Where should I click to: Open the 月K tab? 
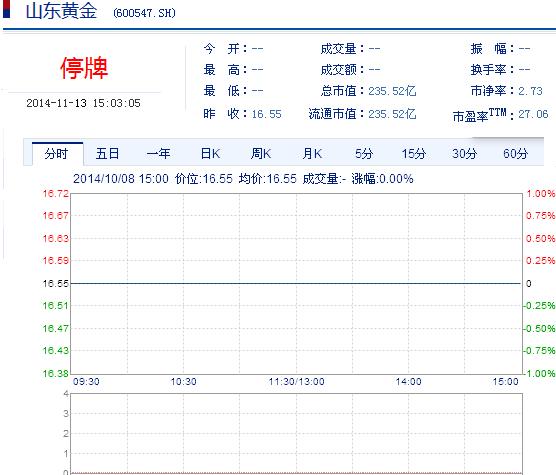coord(312,154)
